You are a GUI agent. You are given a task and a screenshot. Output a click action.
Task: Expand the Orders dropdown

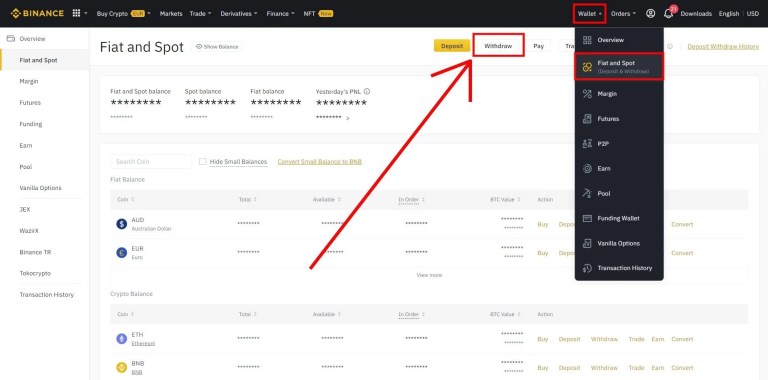pyautogui.click(x=623, y=14)
